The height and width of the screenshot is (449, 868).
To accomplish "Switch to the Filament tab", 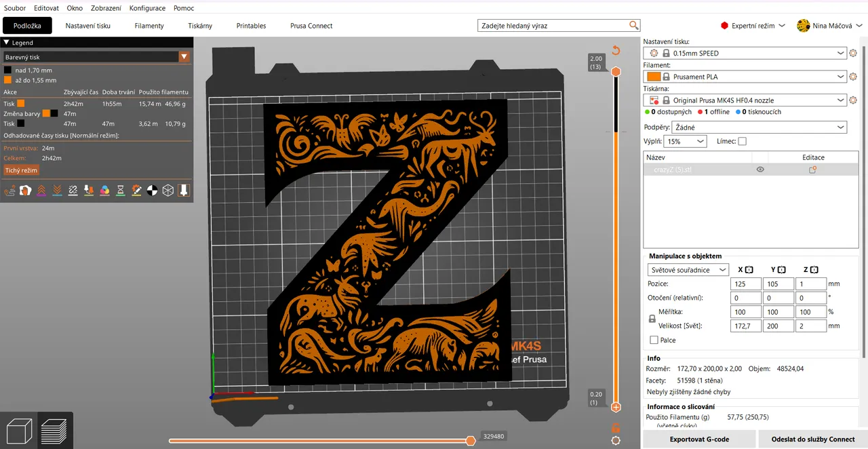I will coord(149,26).
